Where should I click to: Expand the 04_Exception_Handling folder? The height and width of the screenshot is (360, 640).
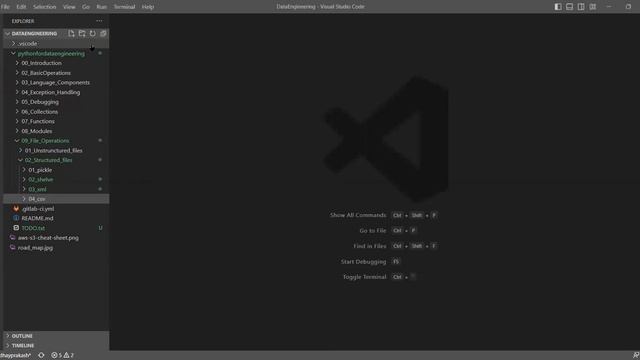(x=56, y=92)
